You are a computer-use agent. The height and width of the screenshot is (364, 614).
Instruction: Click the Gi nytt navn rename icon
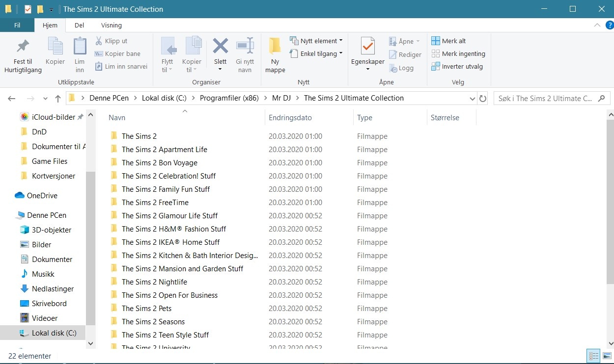pyautogui.click(x=245, y=47)
